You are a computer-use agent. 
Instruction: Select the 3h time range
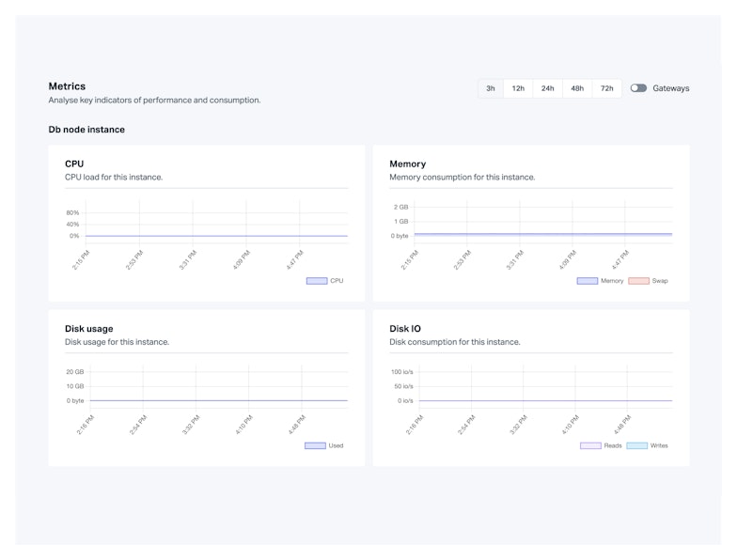point(491,88)
